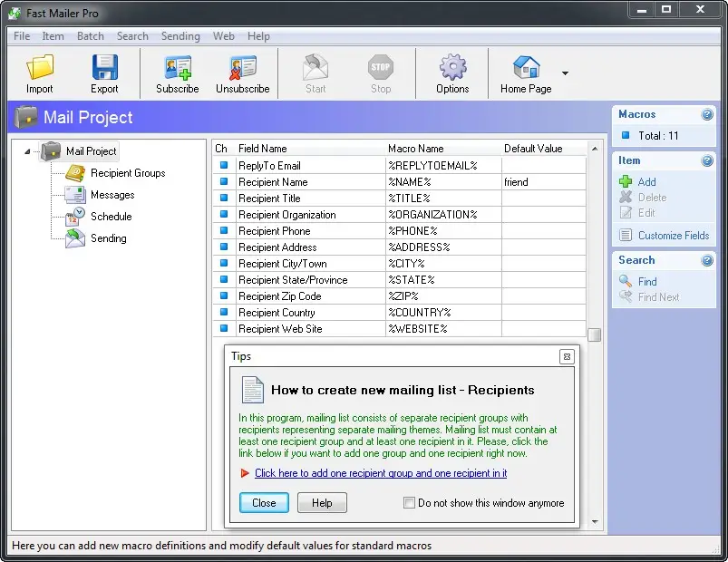The image size is (728, 562).
Task: Click the Import folder icon
Action: pyautogui.click(x=40, y=67)
